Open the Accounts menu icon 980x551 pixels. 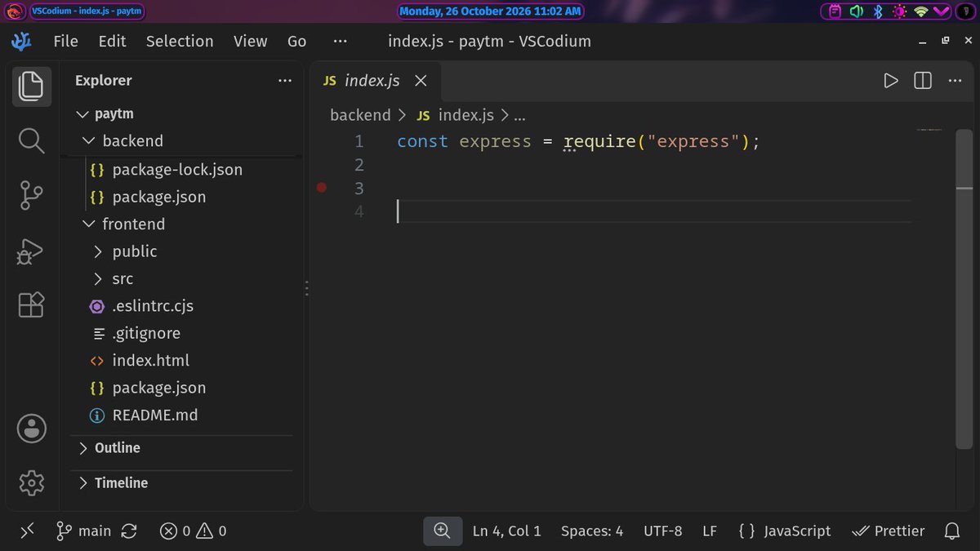pyautogui.click(x=32, y=428)
